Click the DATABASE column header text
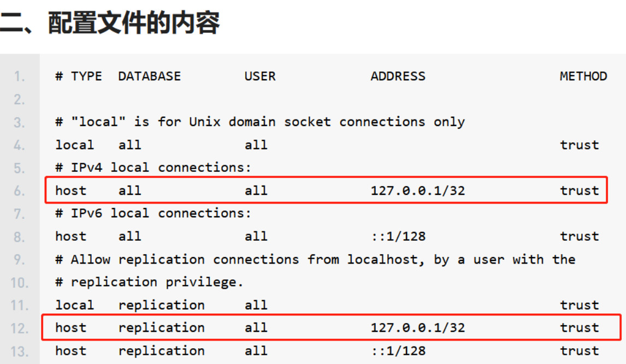 click(149, 76)
